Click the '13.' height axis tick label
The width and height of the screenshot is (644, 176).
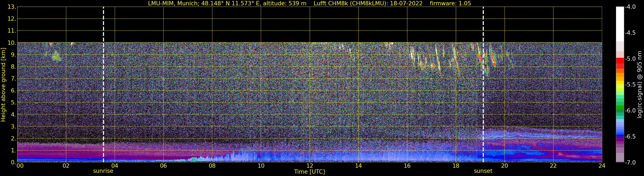(x=12, y=7)
